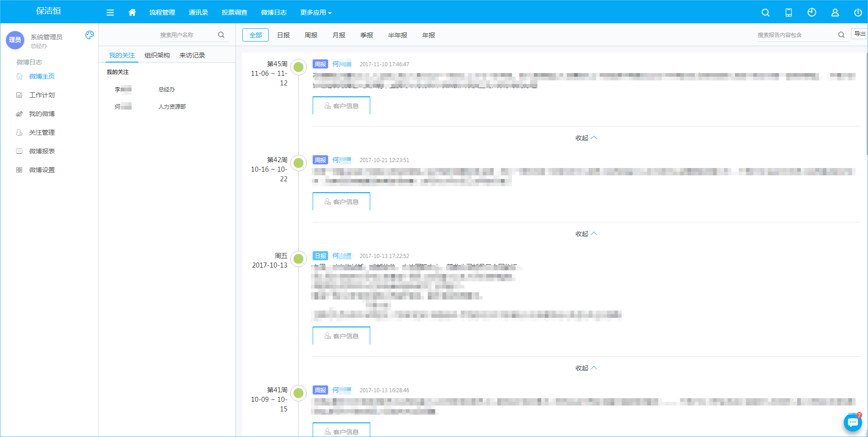The image size is (868, 437).
Task: Go to home via house icon
Action: pyautogui.click(x=132, y=13)
